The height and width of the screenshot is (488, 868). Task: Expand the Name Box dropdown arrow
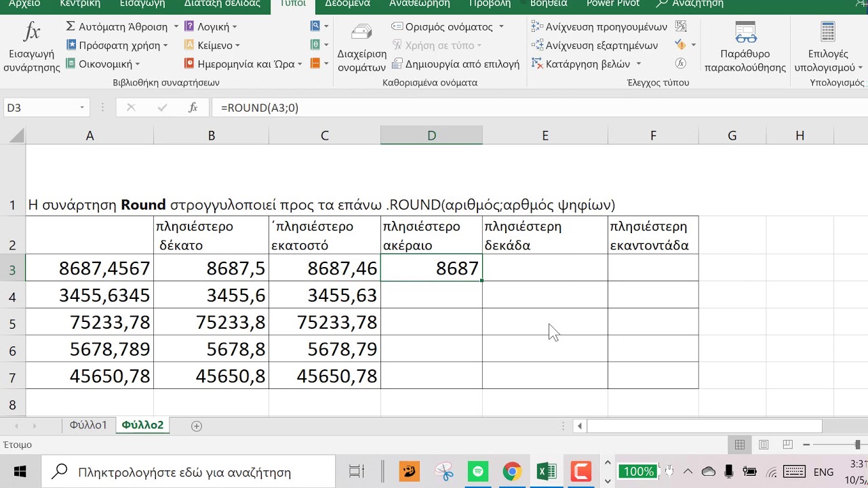[82, 108]
